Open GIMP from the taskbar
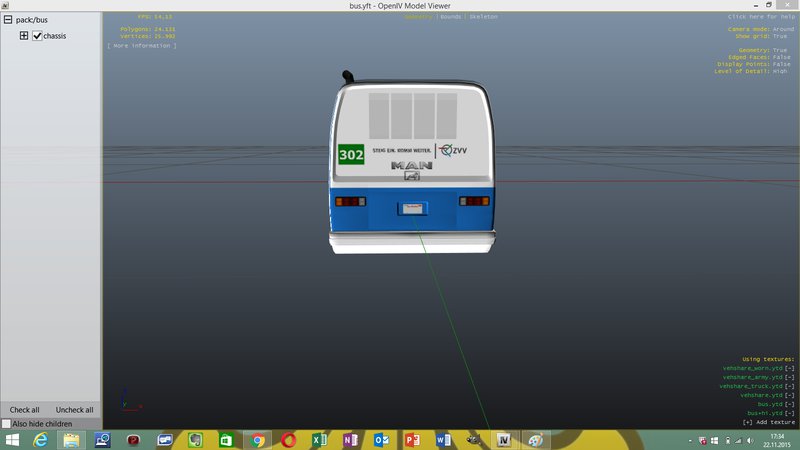 tap(474, 440)
